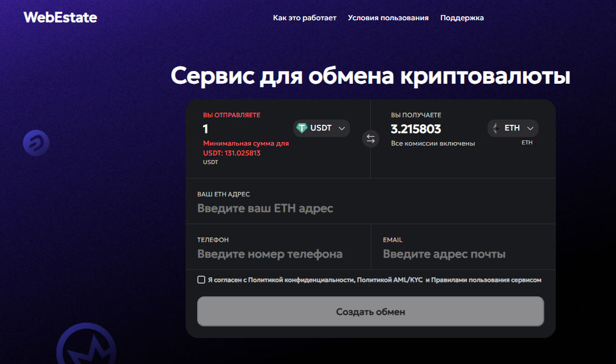The image size is (616, 364).
Task: Click the "Сервис для обмена криптовалюты" heading
Action: 370,75
